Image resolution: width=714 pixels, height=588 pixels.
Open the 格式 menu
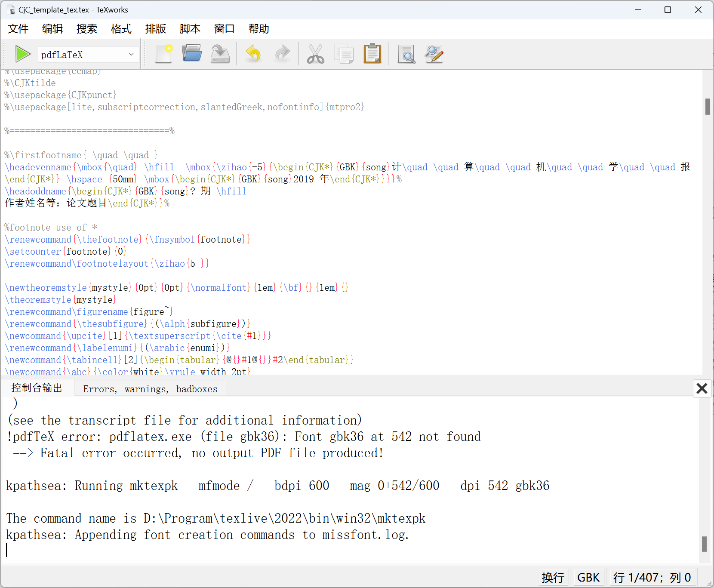point(121,29)
